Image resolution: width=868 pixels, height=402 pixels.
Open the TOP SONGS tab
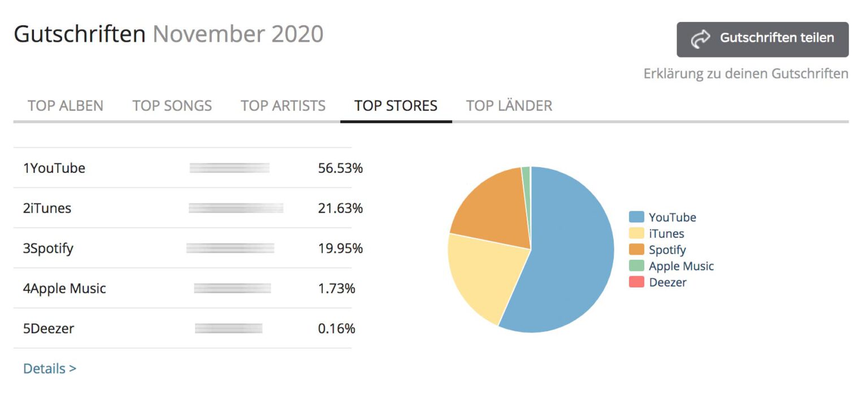coord(172,106)
